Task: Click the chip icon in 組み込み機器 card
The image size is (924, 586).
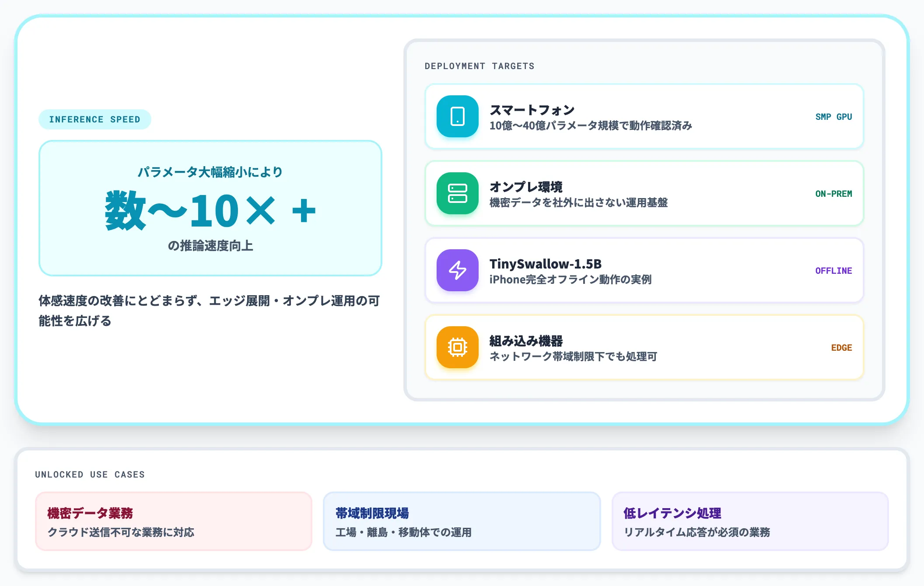Action: click(457, 347)
